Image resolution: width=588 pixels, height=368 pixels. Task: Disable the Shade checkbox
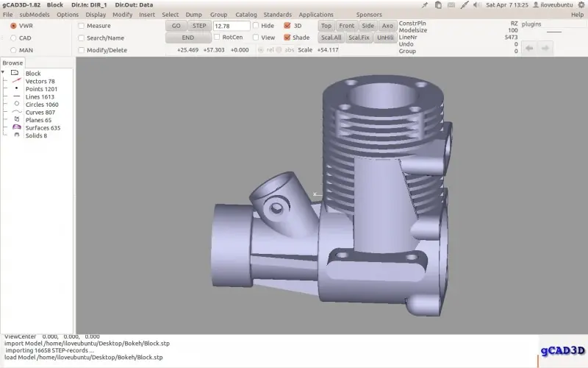tap(287, 38)
